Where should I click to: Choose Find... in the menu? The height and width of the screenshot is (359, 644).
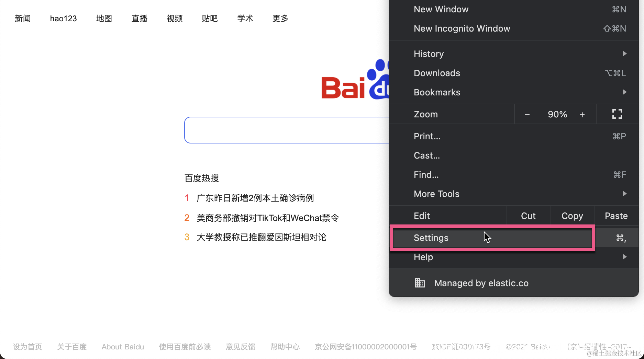[x=514, y=175]
